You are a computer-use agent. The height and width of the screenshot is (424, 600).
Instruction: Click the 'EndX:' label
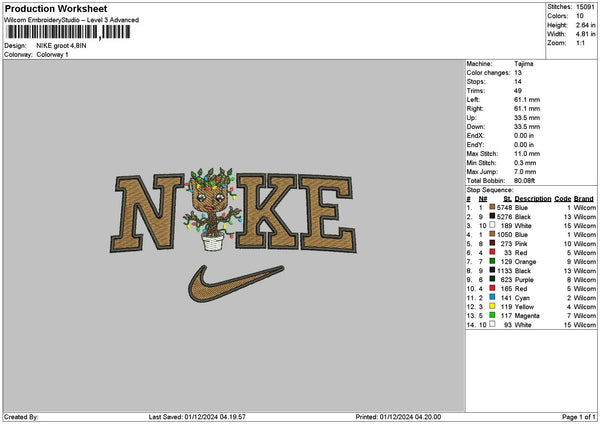pyautogui.click(x=475, y=135)
